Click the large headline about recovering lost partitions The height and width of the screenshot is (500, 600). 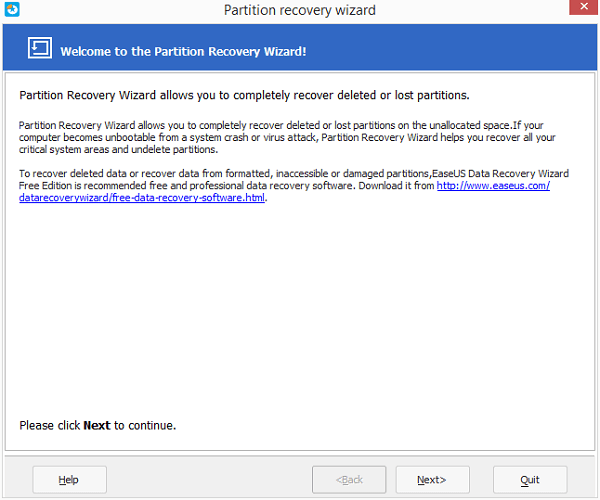(x=244, y=95)
